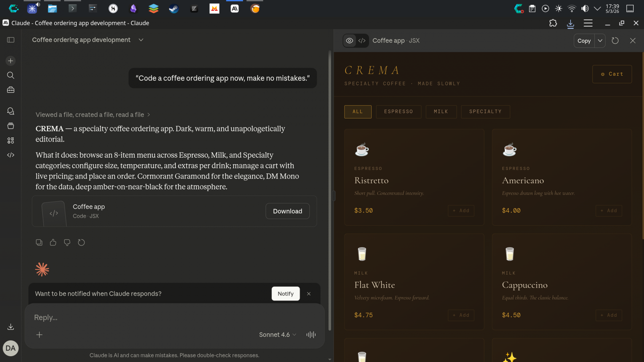This screenshot has height=362, width=644.
Task: Click the thumbs down feedback icon
Action: 67,242
